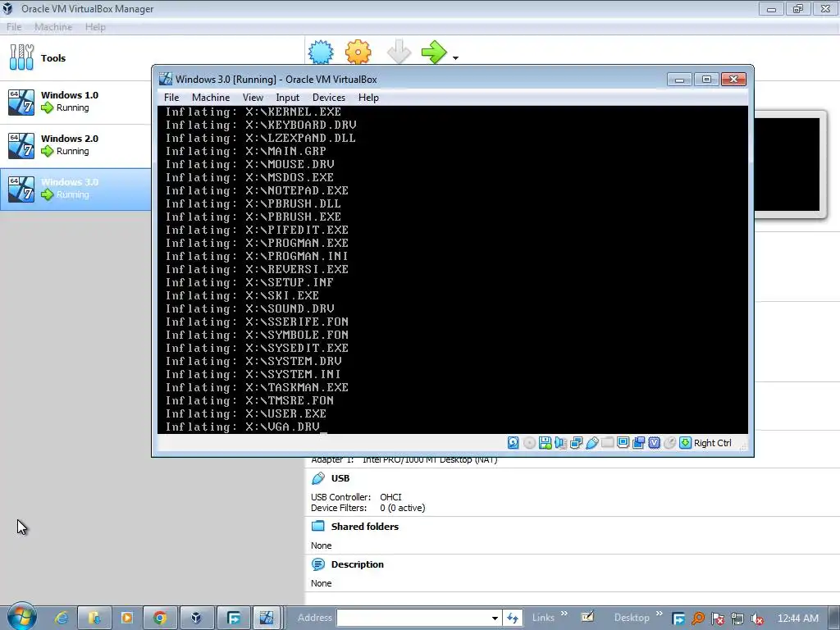Click the Action Center flag tray icon
Viewport: 840px width, 630px height.
coord(718,619)
